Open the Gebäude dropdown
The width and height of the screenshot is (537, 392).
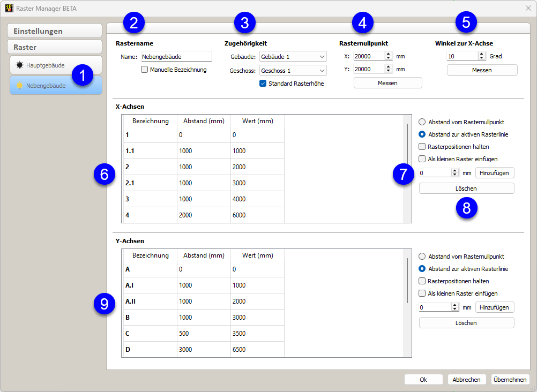coord(293,56)
